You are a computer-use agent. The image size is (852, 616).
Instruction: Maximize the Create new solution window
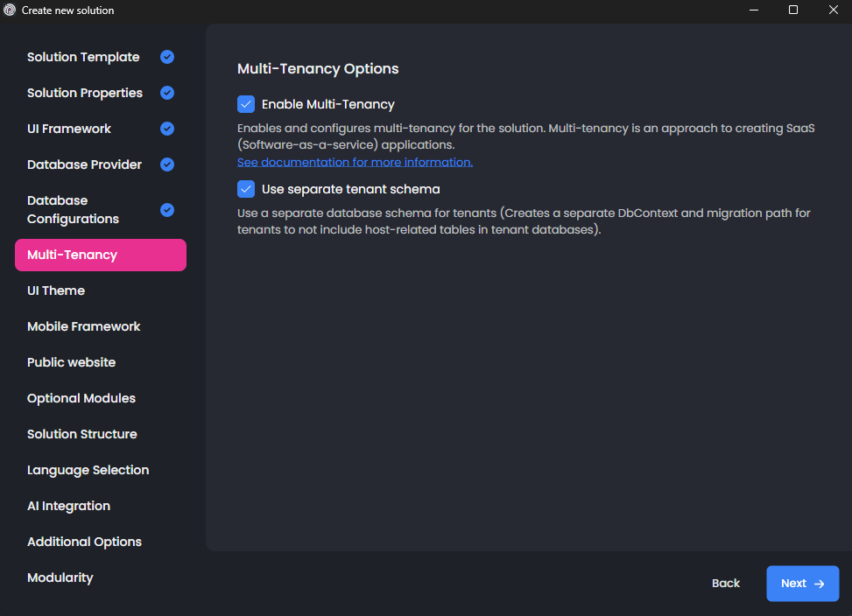793,10
